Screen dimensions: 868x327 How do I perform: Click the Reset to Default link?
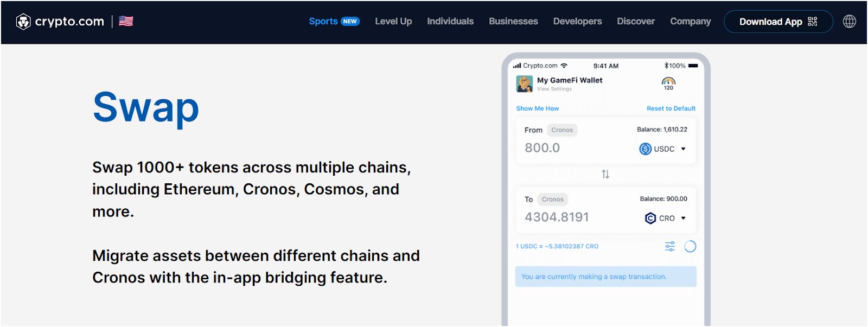[x=671, y=108]
